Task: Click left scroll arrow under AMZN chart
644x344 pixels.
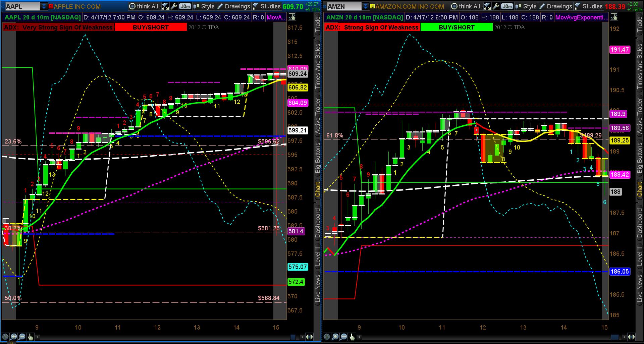Action: click(359, 337)
